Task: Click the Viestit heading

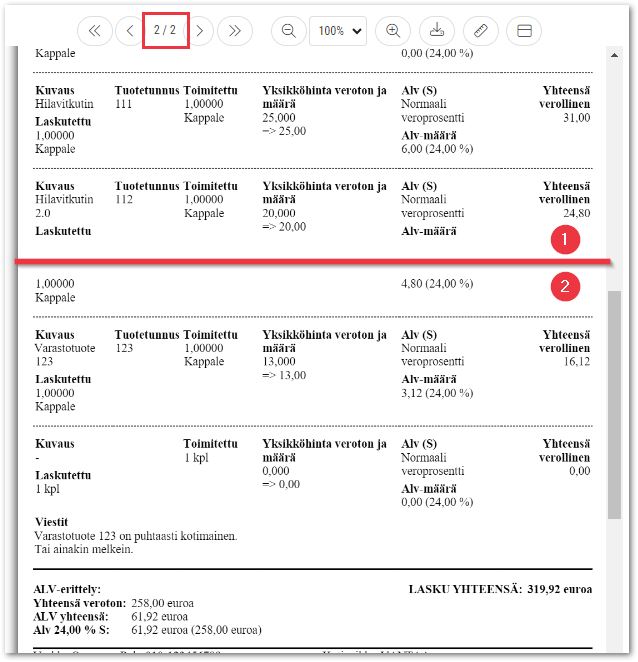Action: [52, 522]
